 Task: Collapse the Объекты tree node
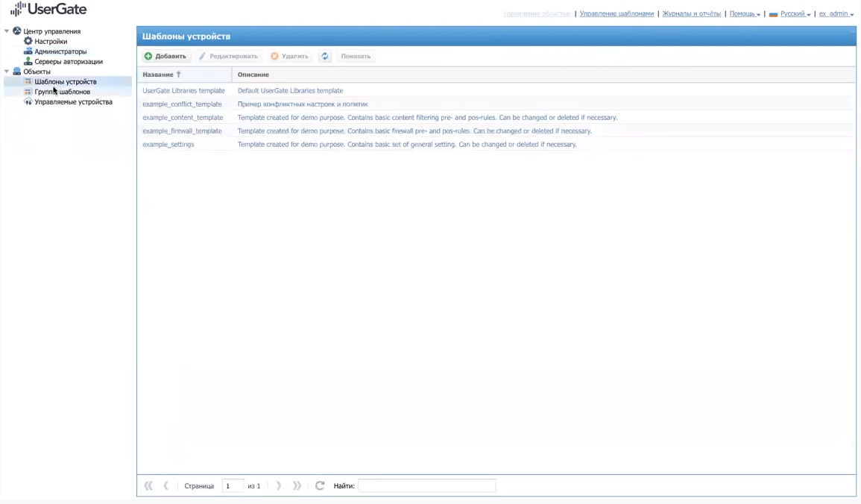click(7, 72)
